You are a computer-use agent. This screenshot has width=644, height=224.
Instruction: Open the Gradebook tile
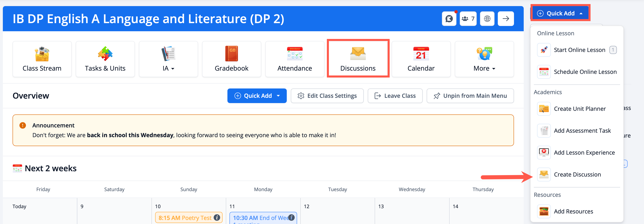tap(231, 59)
